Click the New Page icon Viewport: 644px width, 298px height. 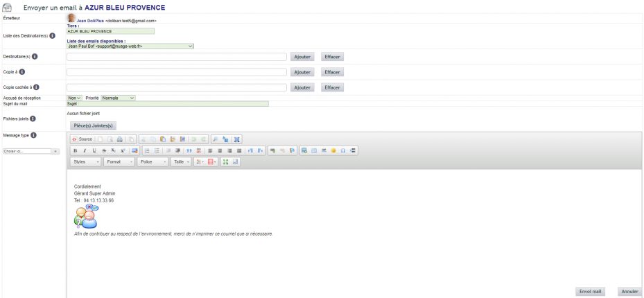[101, 139]
